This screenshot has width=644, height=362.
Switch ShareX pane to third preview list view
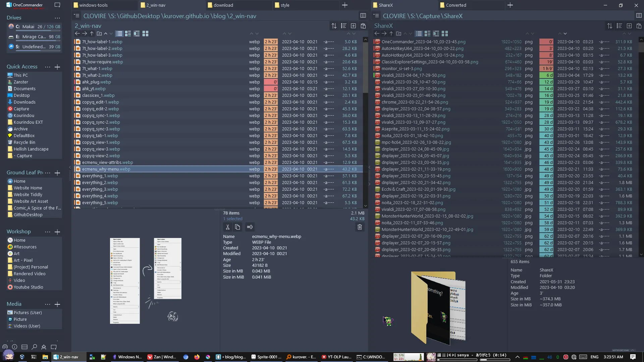[436, 34]
